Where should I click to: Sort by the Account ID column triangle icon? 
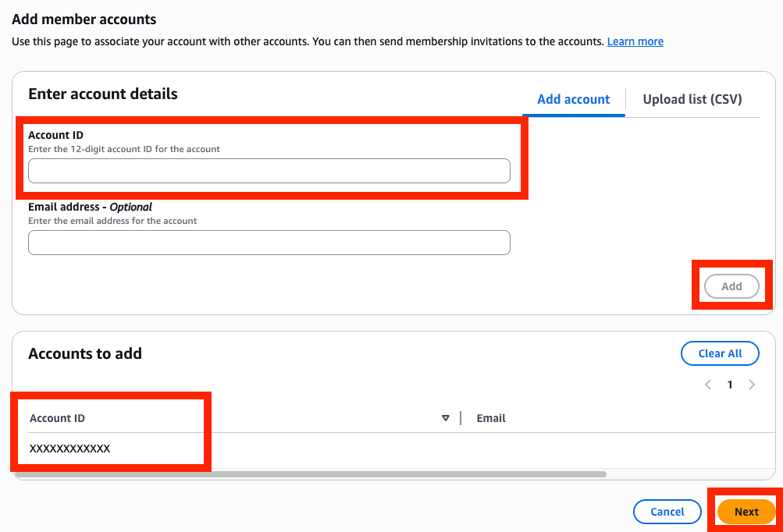[446, 418]
